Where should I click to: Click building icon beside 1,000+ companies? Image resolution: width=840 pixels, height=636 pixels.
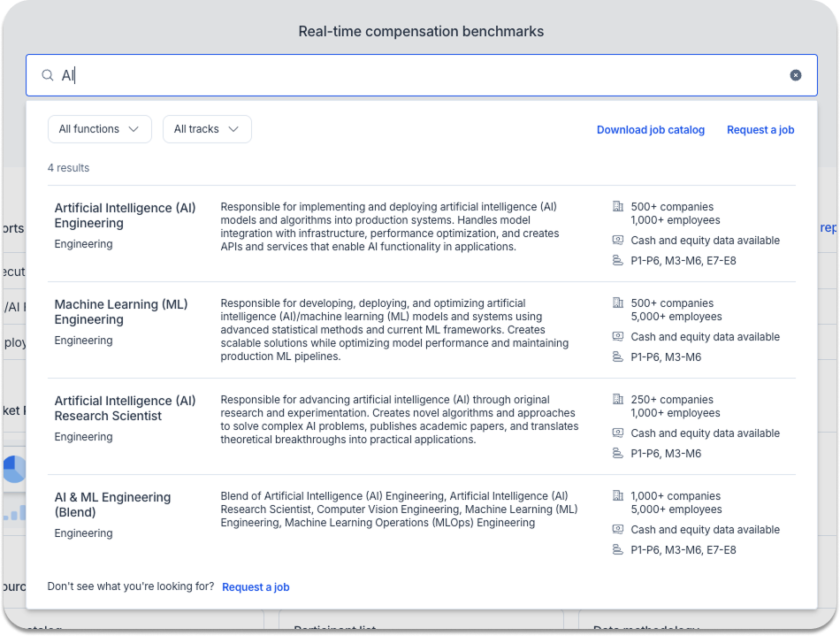[618, 495]
